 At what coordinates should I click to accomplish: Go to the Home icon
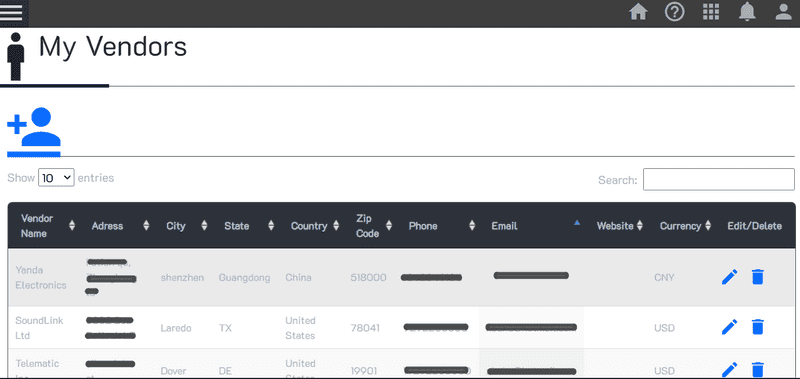[638, 12]
